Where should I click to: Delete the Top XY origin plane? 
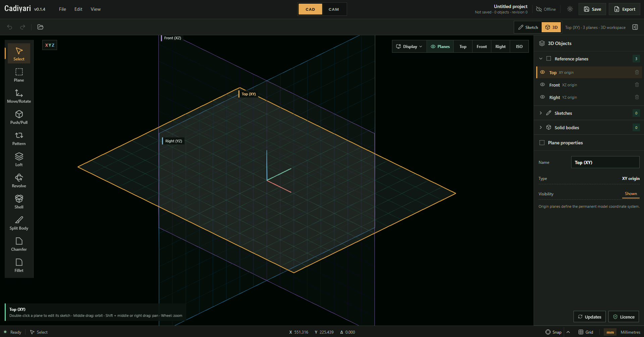(637, 73)
